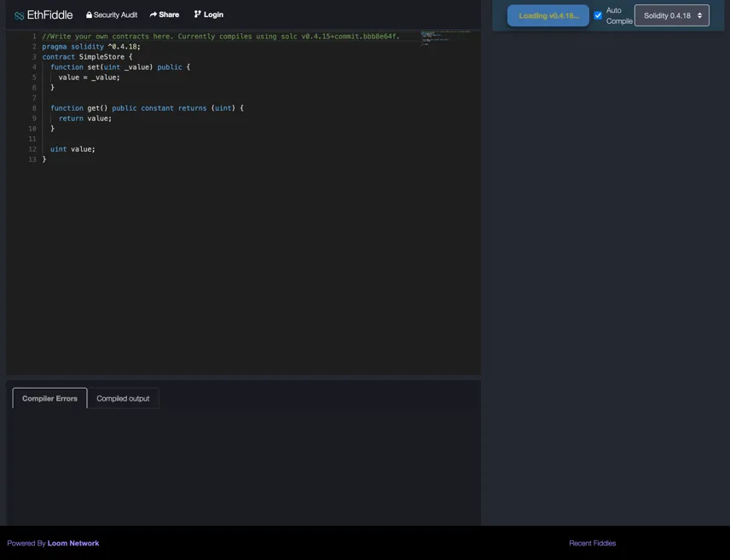This screenshot has height=560, width=730.
Task: Click the 'function get() public constant' line
Action: tap(147, 108)
